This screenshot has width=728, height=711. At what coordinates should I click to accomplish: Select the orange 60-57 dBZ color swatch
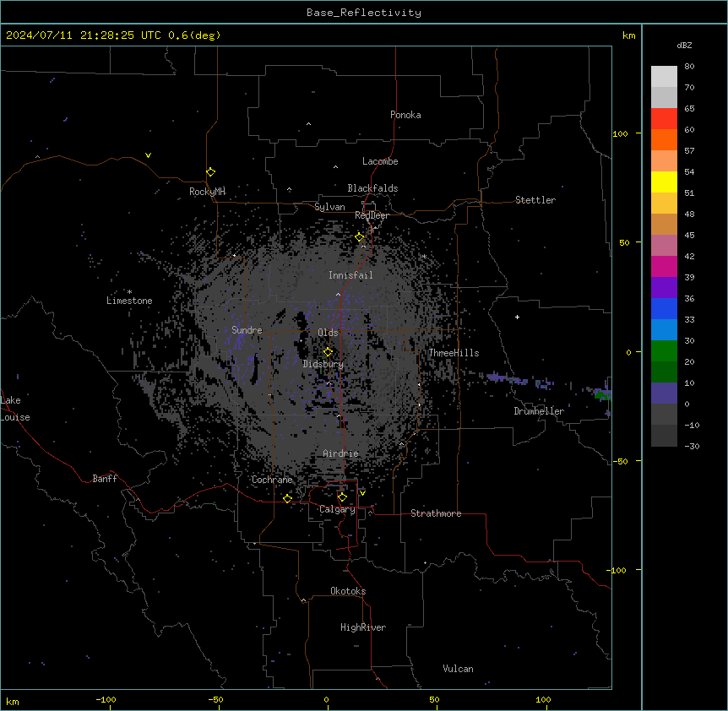click(664, 139)
